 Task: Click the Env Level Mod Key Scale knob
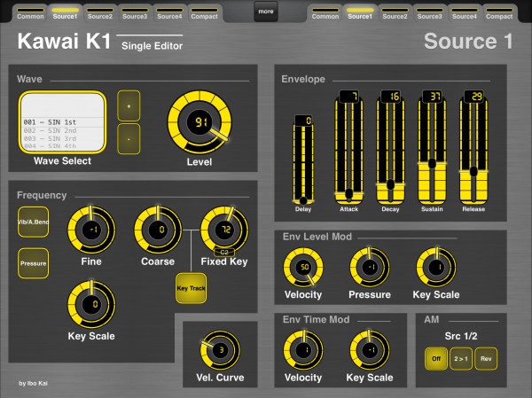coord(436,268)
